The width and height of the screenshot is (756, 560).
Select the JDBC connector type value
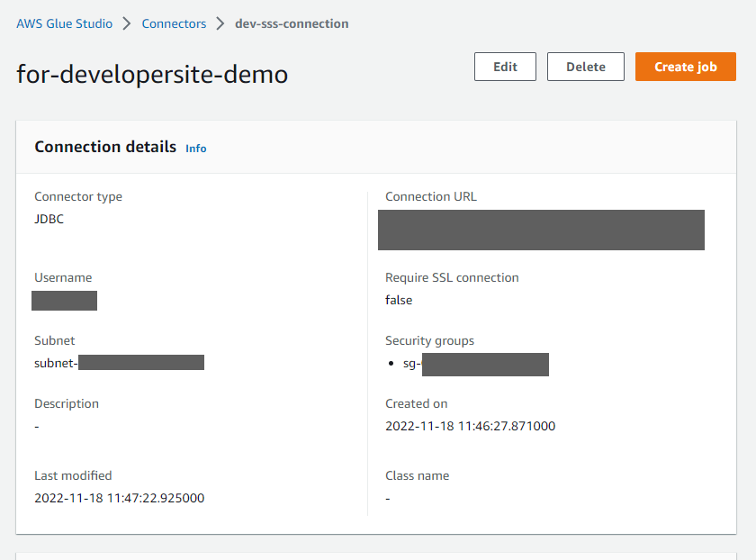(x=49, y=219)
